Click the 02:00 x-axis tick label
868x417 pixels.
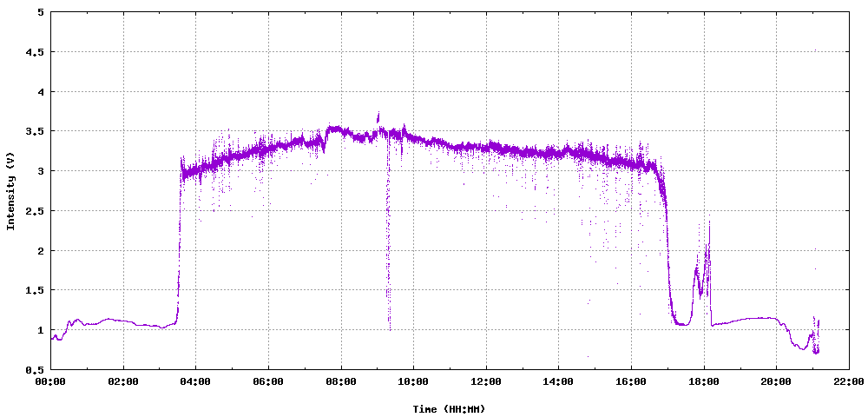click(123, 381)
